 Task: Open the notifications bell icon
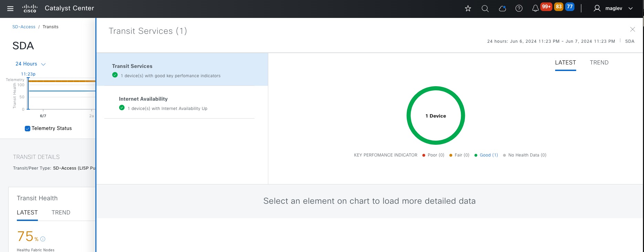point(535,9)
